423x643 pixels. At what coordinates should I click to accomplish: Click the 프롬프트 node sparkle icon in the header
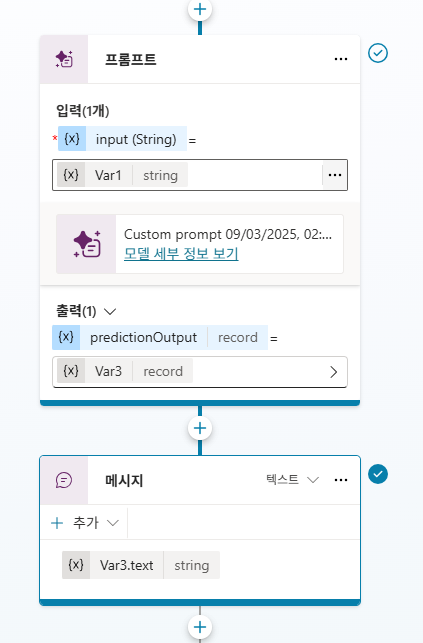[x=64, y=59]
